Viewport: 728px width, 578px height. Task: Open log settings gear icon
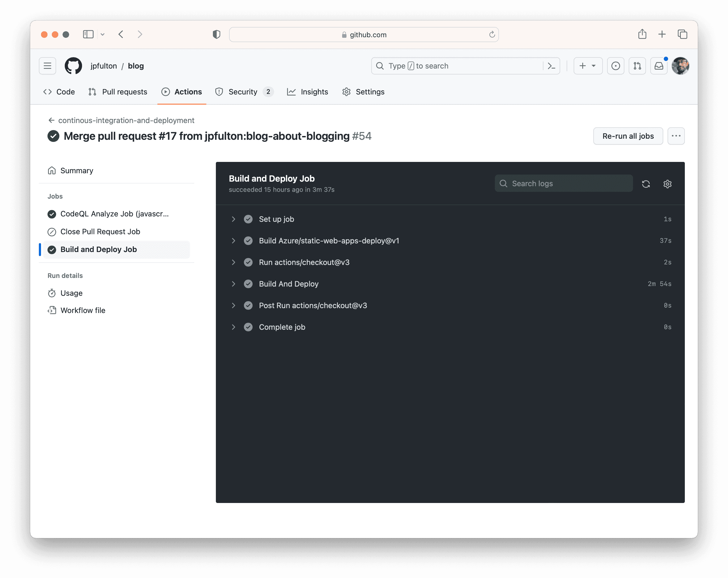pos(667,184)
